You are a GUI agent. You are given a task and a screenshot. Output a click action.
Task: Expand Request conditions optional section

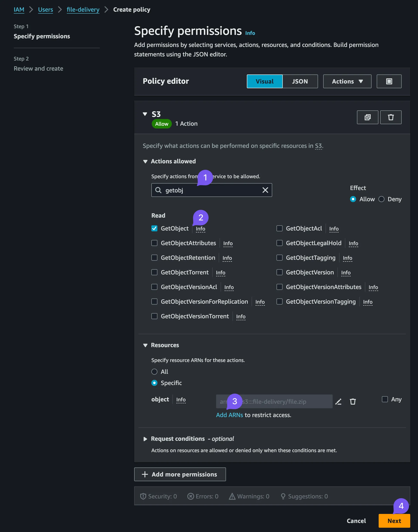click(x=145, y=439)
